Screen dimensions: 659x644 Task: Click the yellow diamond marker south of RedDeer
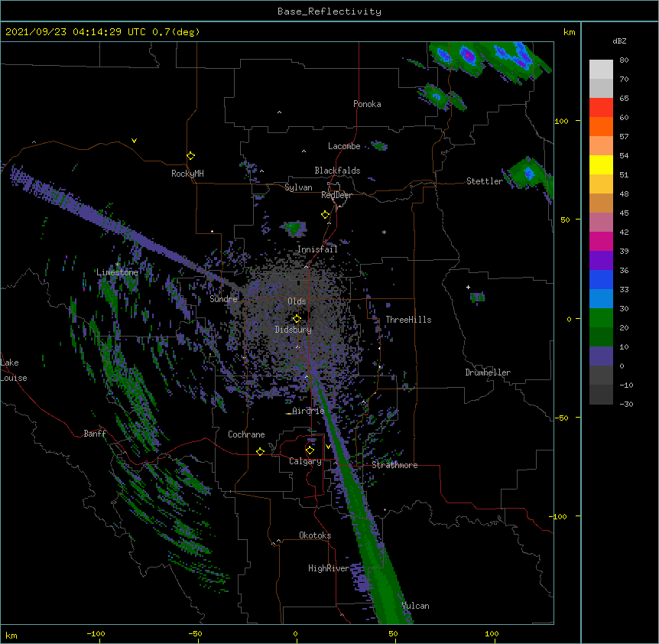326,215
